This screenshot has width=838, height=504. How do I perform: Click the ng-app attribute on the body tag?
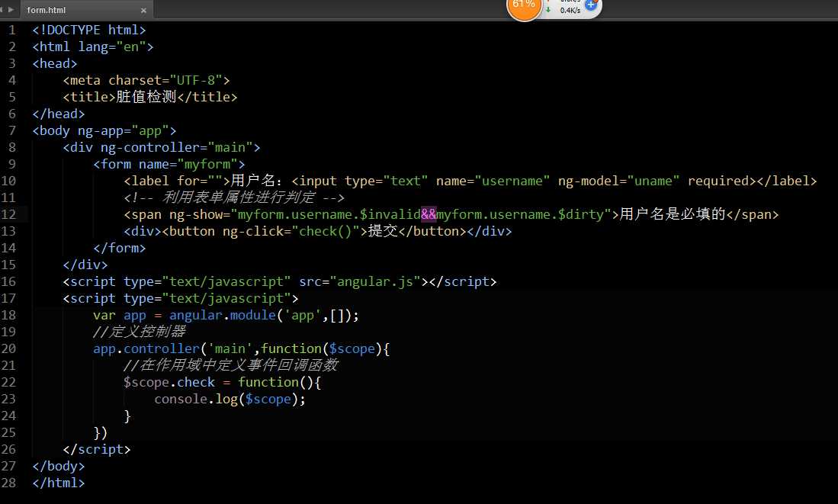[101, 131]
